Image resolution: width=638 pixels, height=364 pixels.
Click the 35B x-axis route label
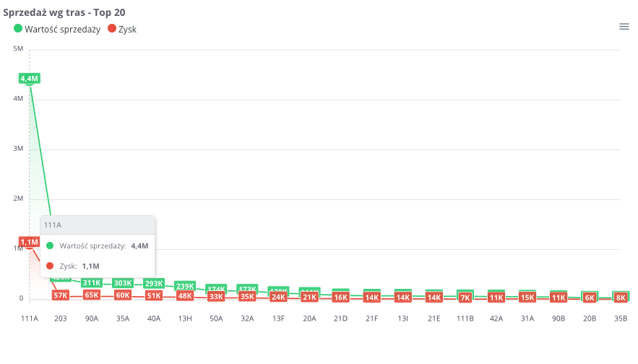[x=621, y=318]
